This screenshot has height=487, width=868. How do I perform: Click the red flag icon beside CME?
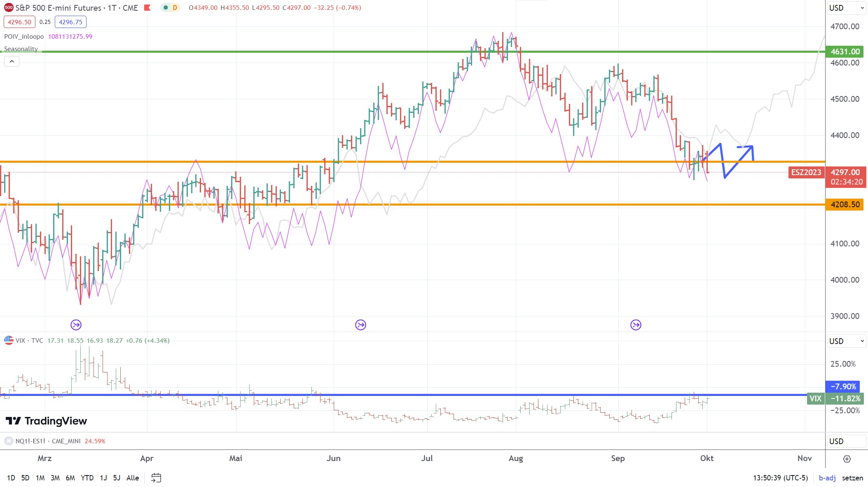(147, 8)
